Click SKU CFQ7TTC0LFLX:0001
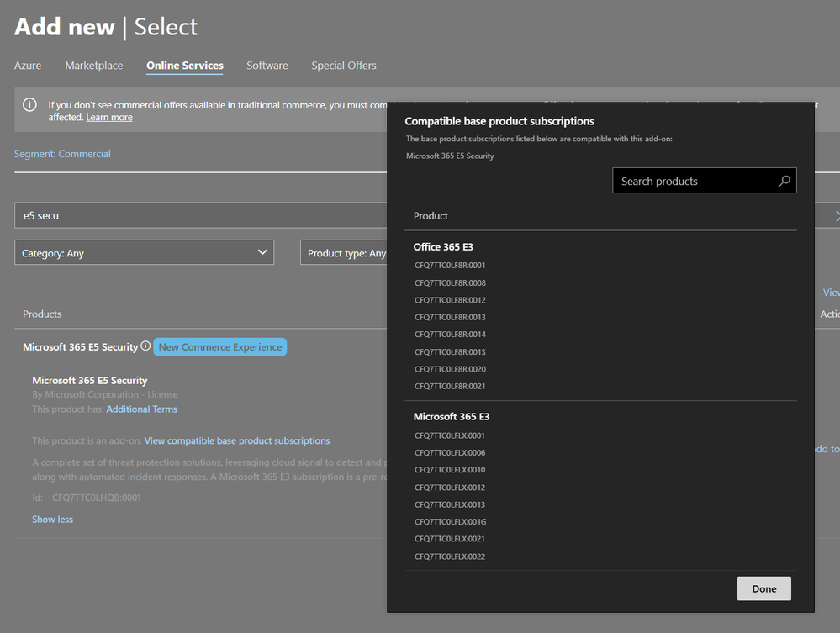Screen dimensions: 840x633 (x=450, y=435)
